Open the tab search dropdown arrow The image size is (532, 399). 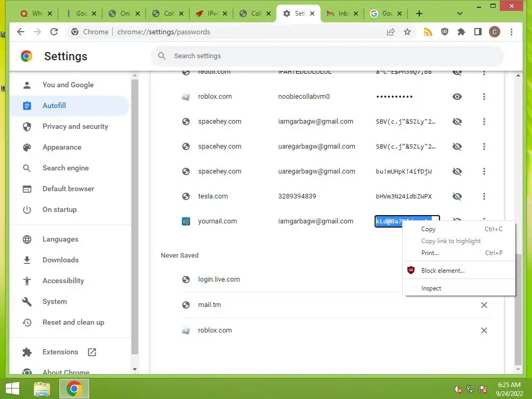coord(459,14)
